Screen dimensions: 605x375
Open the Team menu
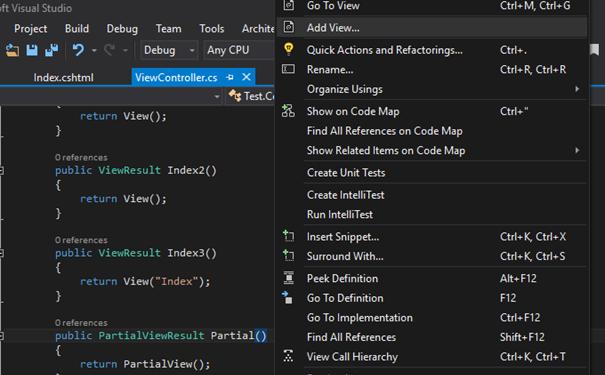tap(168, 29)
